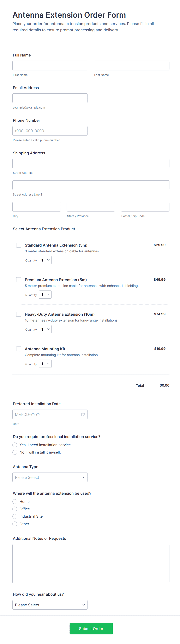The height and width of the screenshot is (644, 180).
Task: Submit the order with the green button
Action: click(x=91, y=628)
